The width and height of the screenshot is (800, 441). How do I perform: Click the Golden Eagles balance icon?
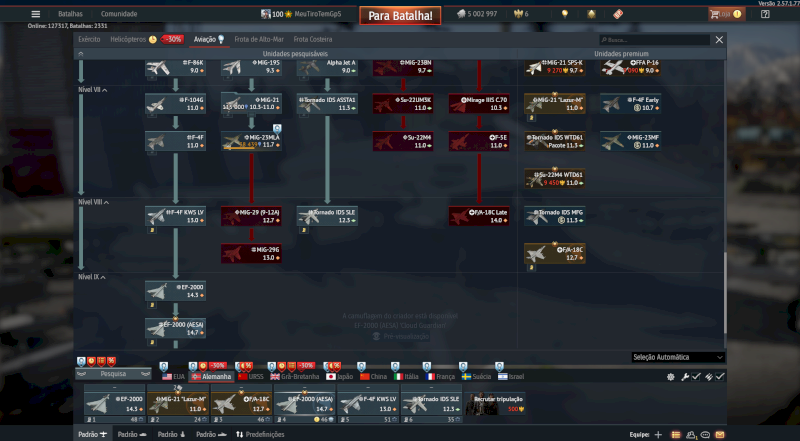518,14
